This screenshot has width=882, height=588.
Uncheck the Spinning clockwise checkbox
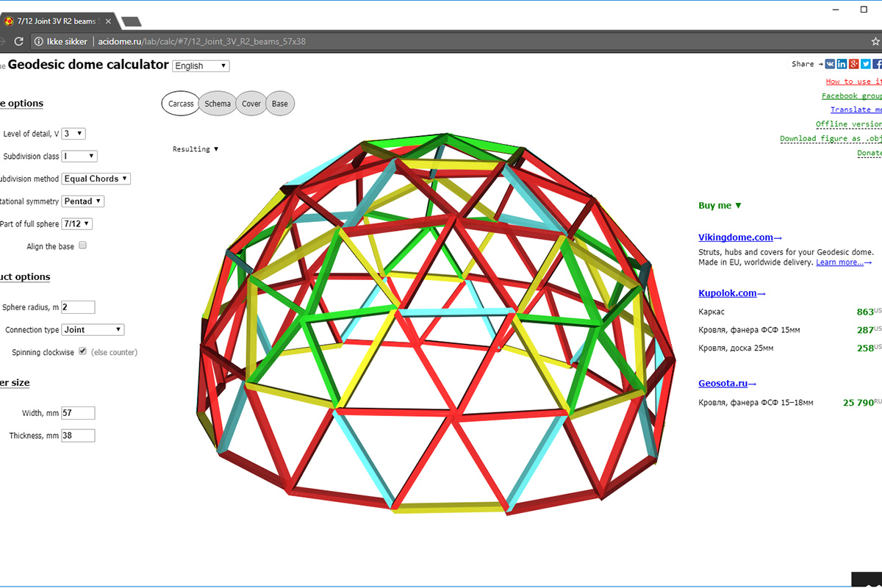pyautogui.click(x=82, y=351)
